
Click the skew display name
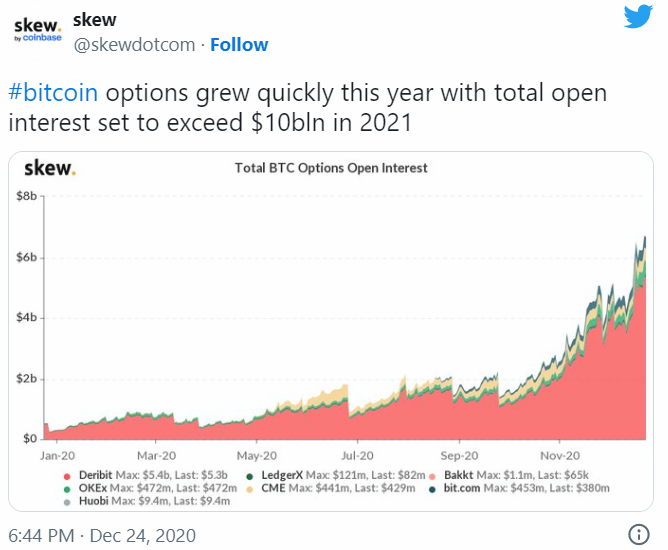point(97,20)
